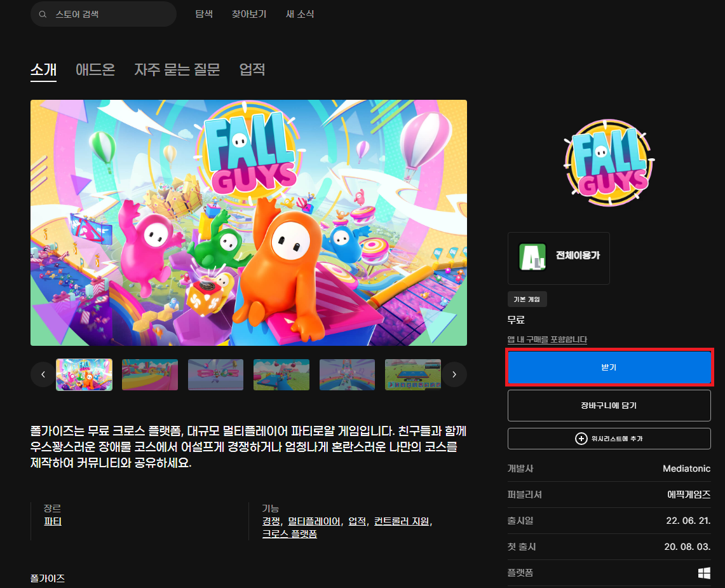Open the 앱 내 구매를 포함합니다 link
The height and width of the screenshot is (588, 725).
tap(547, 339)
